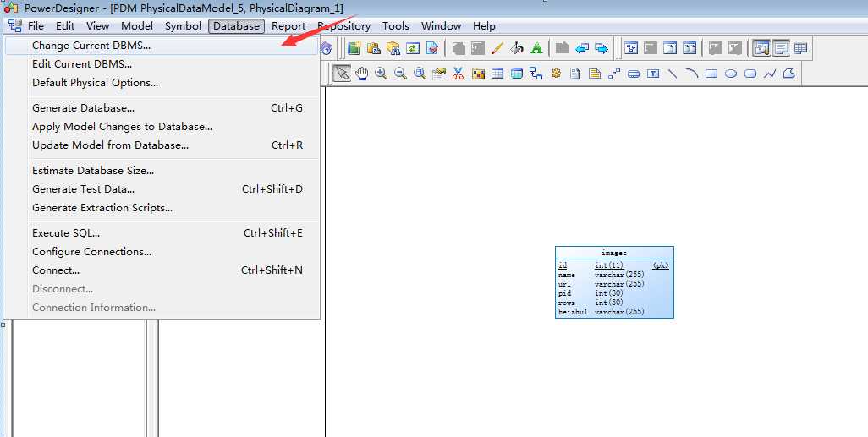Open the Edit menu

(65, 26)
